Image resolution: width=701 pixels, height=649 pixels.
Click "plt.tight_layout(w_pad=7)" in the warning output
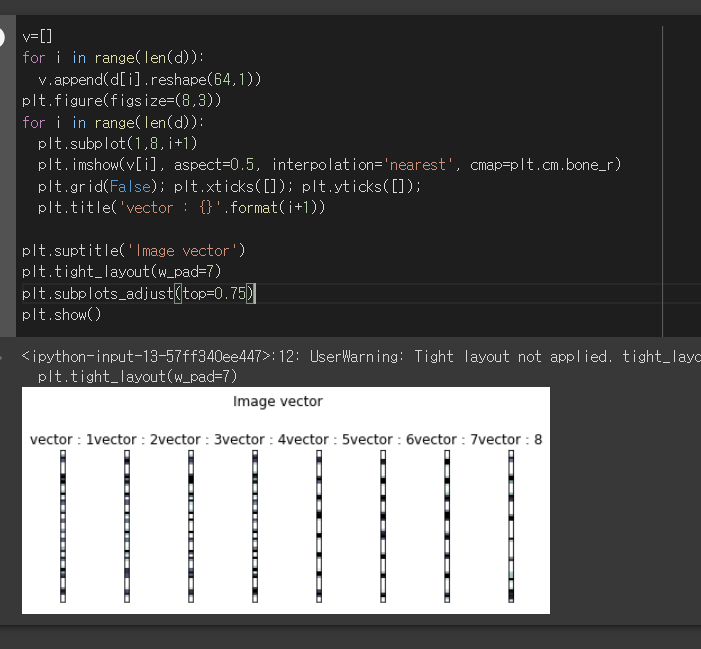coord(137,376)
